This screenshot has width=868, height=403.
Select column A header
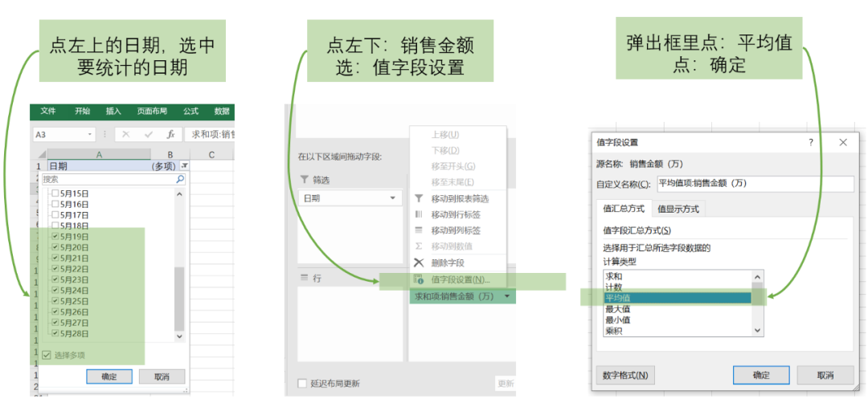pyautogui.click(x=99, y=155)
